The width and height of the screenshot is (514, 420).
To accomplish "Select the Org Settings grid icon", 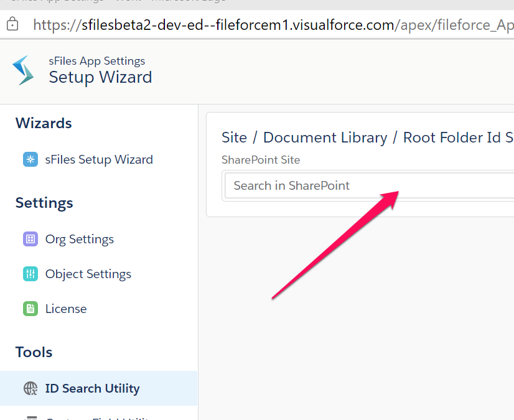I will tap(30, 239).
